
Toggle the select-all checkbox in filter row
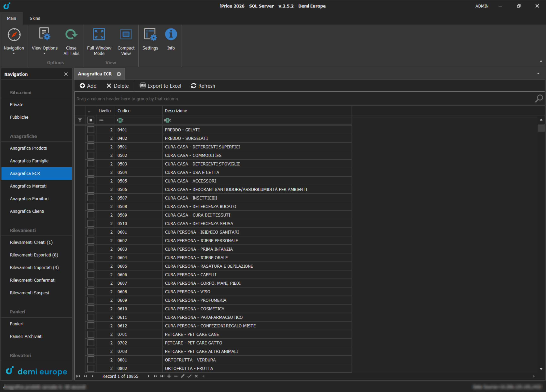(91, 120)
